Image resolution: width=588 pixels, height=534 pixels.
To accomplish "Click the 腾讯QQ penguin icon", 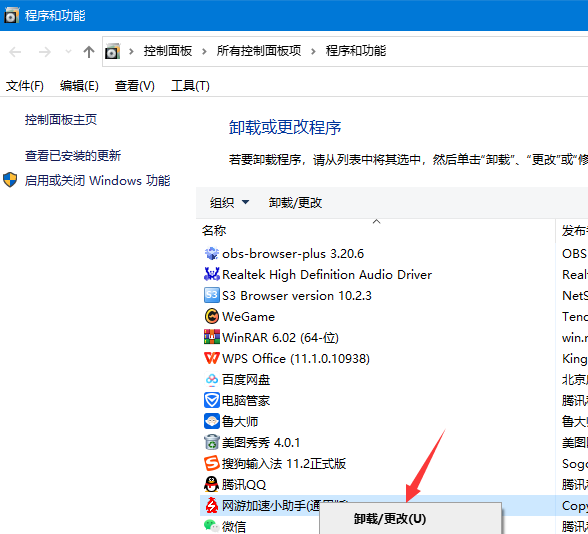I will (x=212, y=484).
